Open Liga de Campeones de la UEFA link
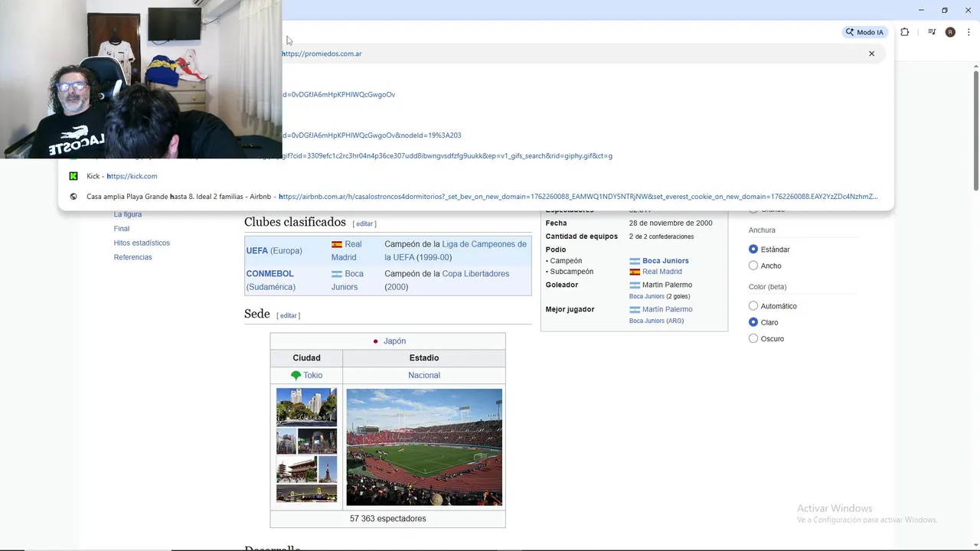 coord(456,251)
